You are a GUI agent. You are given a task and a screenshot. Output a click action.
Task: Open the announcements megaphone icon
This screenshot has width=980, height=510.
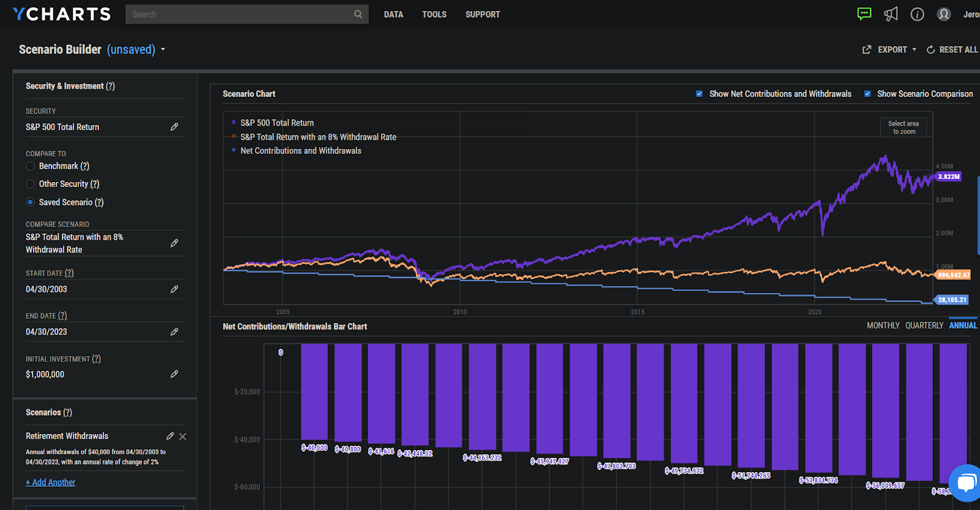891,14
